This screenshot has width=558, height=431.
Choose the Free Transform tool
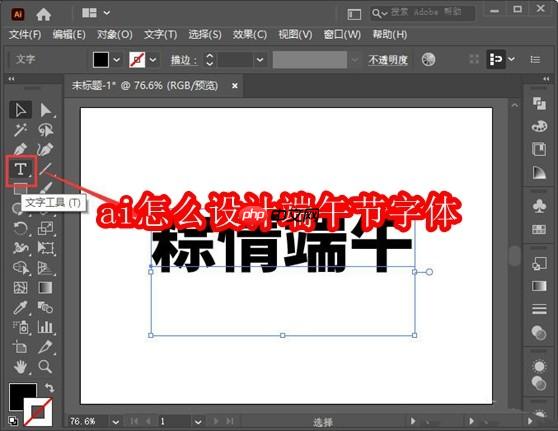pyautogui.click(x=46, y=248)
